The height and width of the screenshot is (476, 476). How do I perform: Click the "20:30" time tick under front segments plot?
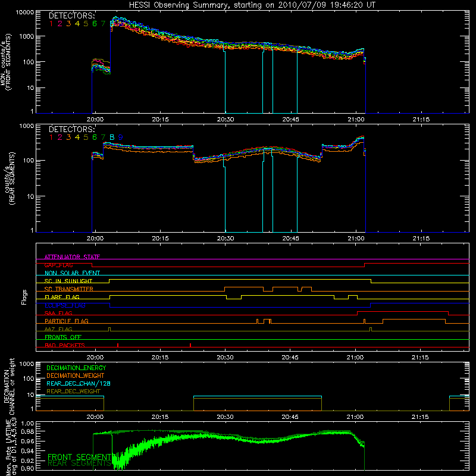tap(226, 120)
